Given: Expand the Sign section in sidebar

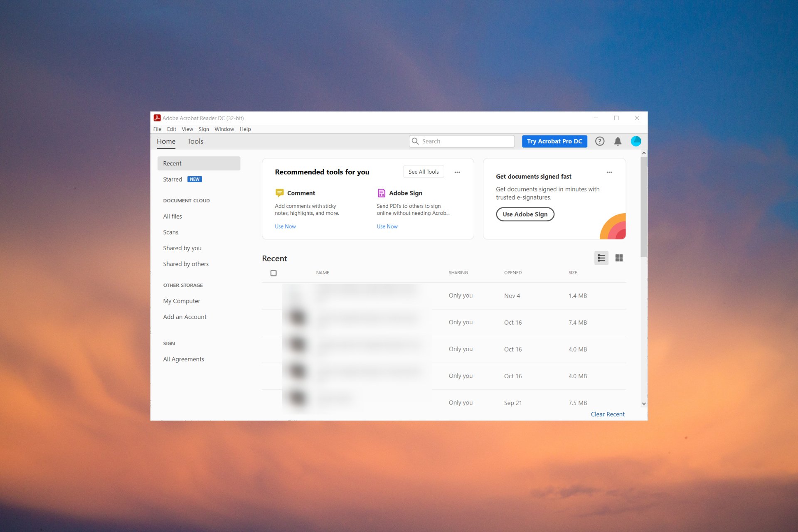Looking at the screenshot, I should [169, 342].
